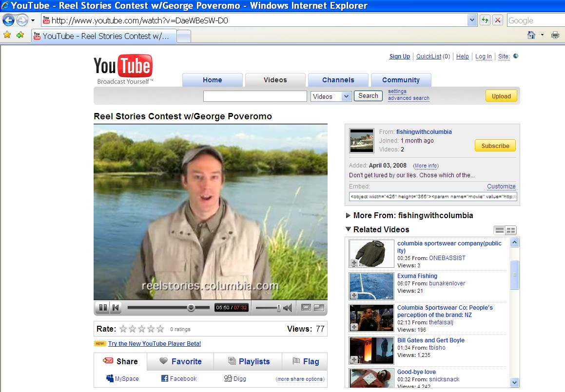
Task: Click the video progress scrubber knob
Action: coord(191,308)
